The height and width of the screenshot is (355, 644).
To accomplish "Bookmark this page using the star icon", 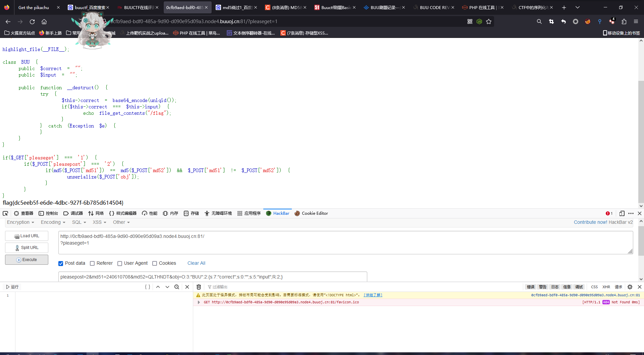I will point(489,21).
